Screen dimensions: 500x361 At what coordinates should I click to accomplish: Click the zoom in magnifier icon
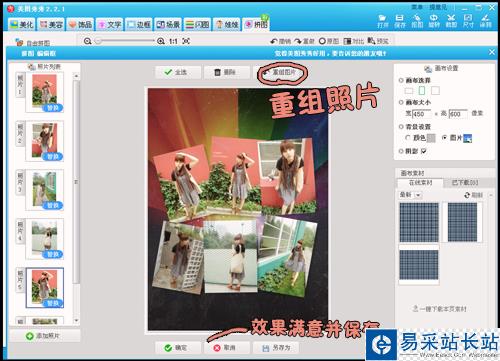[161, 41]
